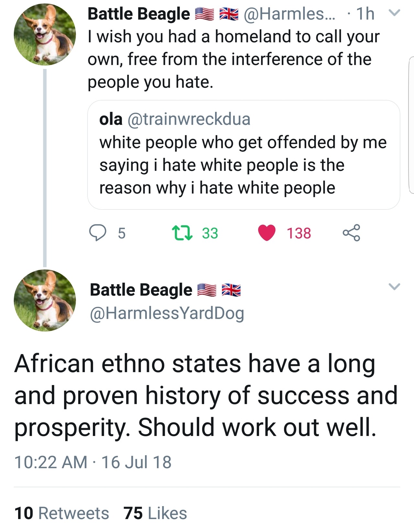Viewport: 414px width, 532px height.
Task: Open the @HarmlessYardDog profile handle
Action: click(x=167, y=313)
